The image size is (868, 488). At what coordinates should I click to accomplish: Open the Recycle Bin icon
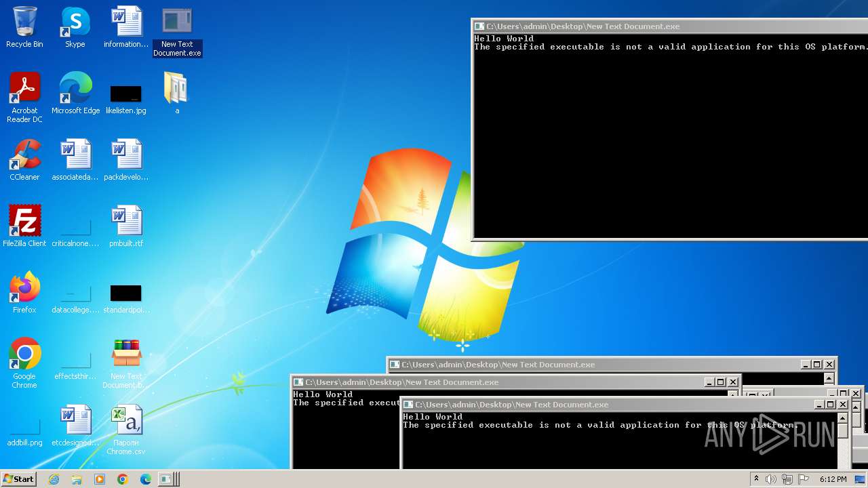24,27
